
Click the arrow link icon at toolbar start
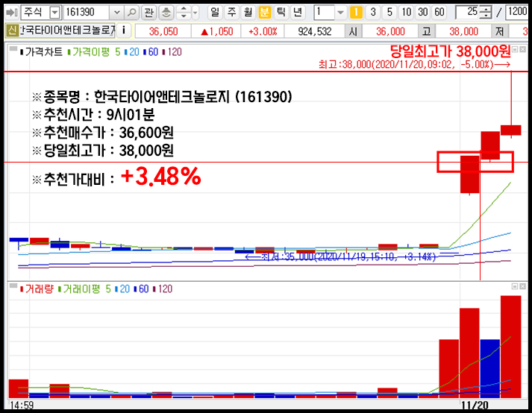(x=12, y=13)
